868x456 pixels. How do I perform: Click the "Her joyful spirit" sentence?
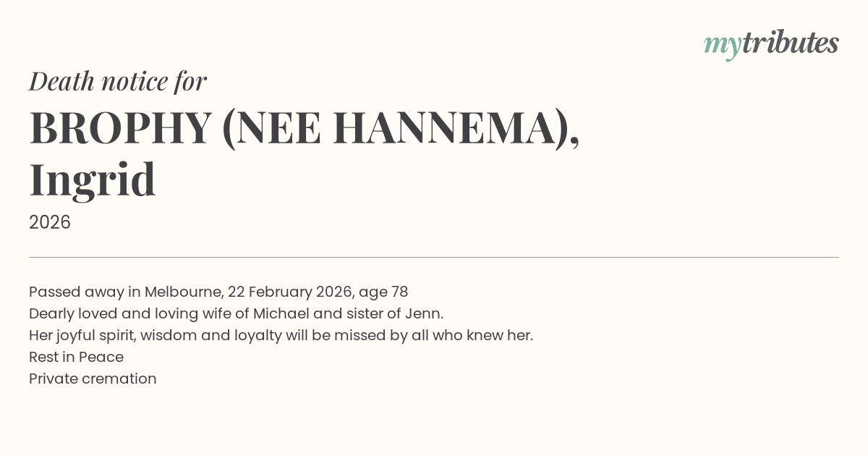pyautogui.click(x=281, y=335)
